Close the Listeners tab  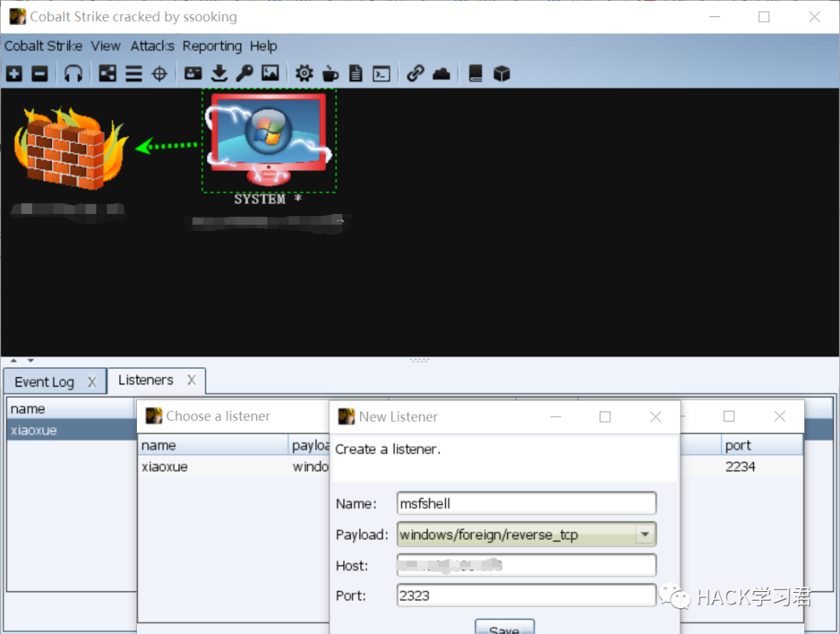click(191, 380)
